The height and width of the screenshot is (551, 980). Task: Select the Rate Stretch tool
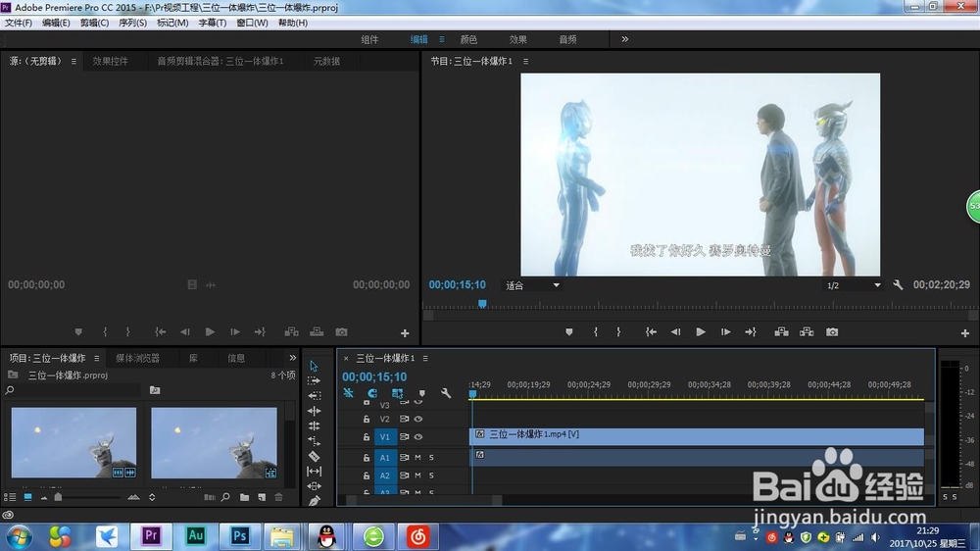pos(314,441)
